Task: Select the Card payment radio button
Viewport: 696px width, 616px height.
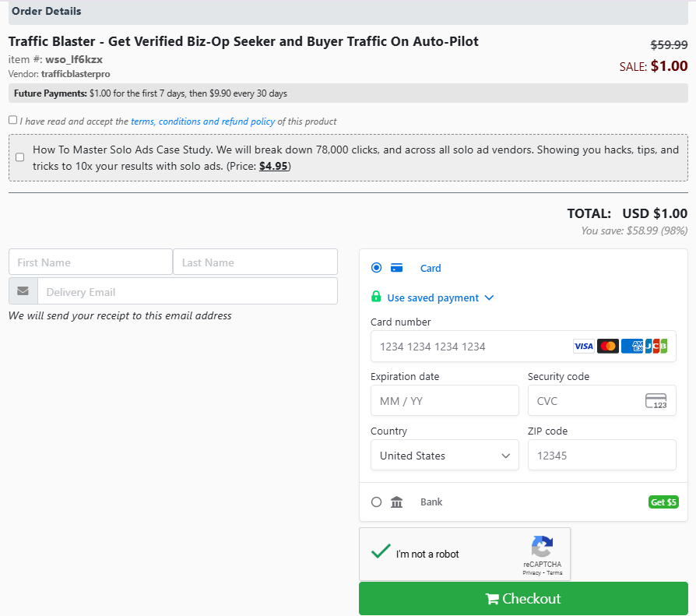Action: [x=377, y=268]
